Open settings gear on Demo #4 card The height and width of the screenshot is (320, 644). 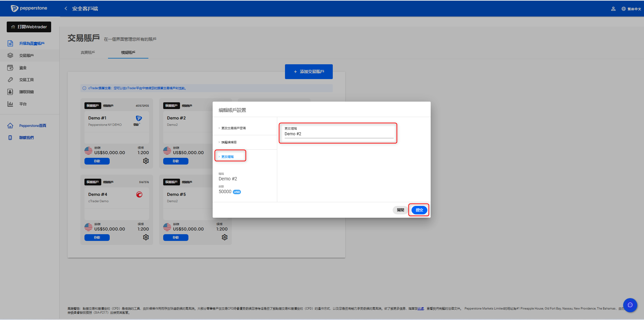pos(146,237)
